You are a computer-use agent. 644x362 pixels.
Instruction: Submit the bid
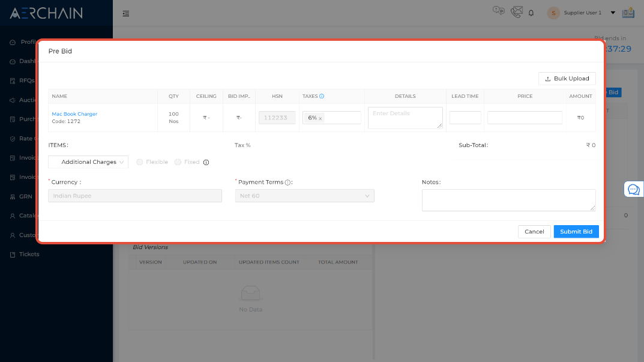(x=576, y=231)
